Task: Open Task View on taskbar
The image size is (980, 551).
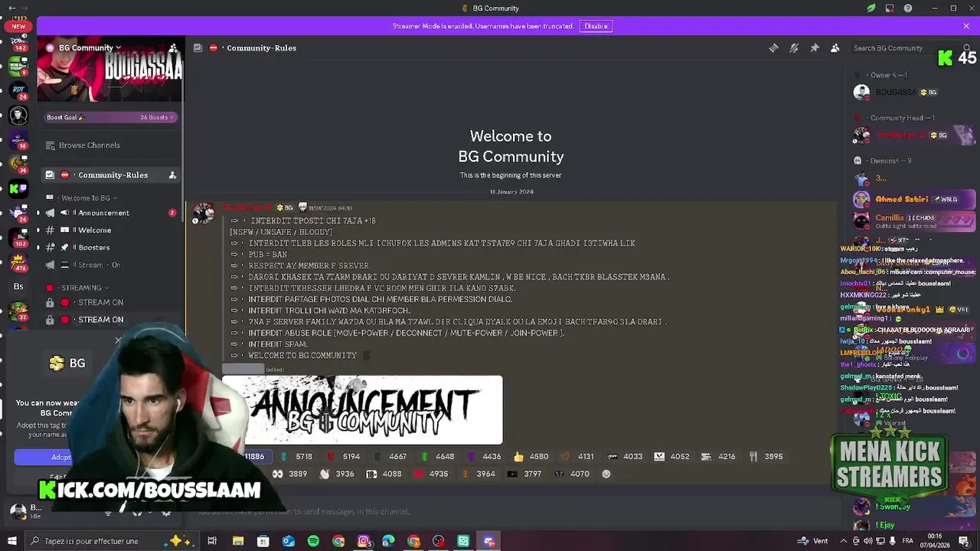Action: click(x=212, y=541)
